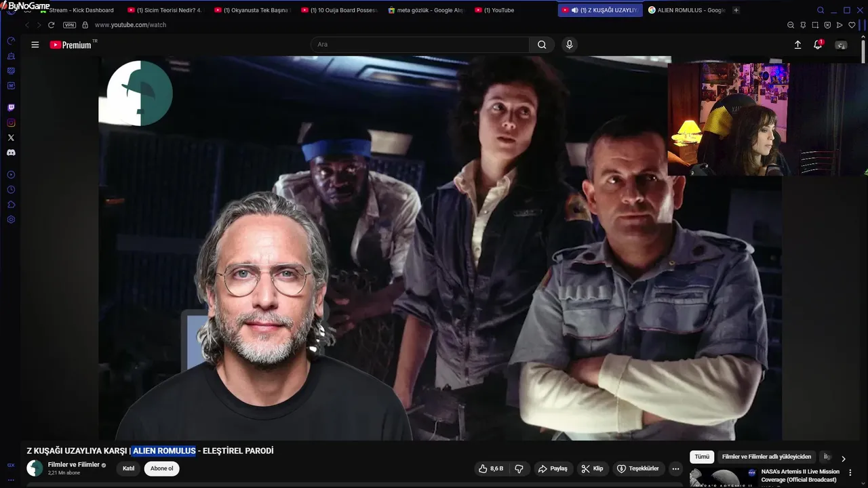Viewport: 868px width, 488px height.
Task: Toggle the VPN badge in address bar
Action: (69, 25)
